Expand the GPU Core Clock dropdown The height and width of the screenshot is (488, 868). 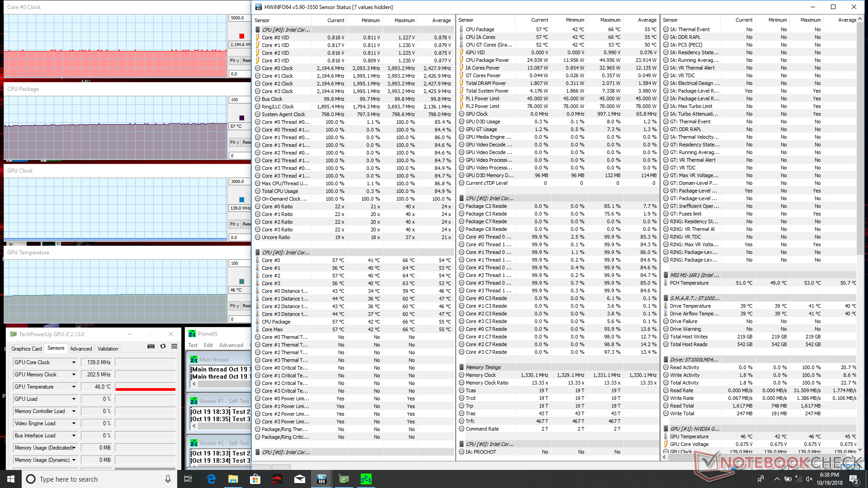coord(74,362)
